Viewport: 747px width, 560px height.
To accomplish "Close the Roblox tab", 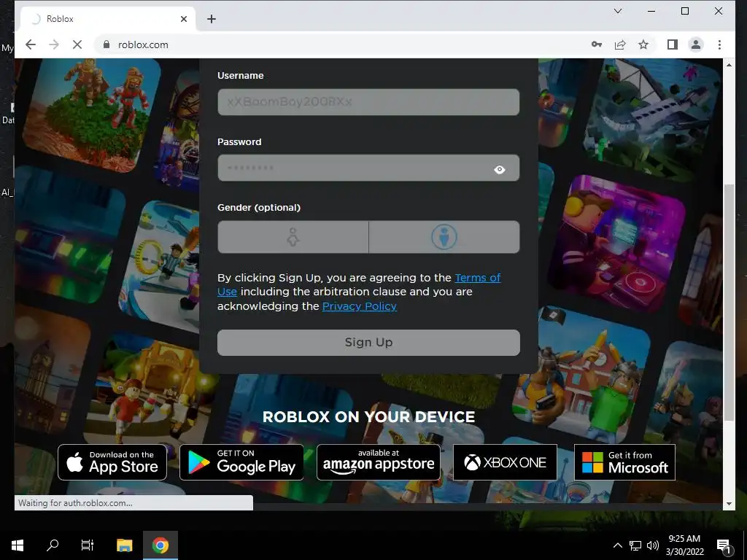I will pyautogui.click(x=184, y=19).
